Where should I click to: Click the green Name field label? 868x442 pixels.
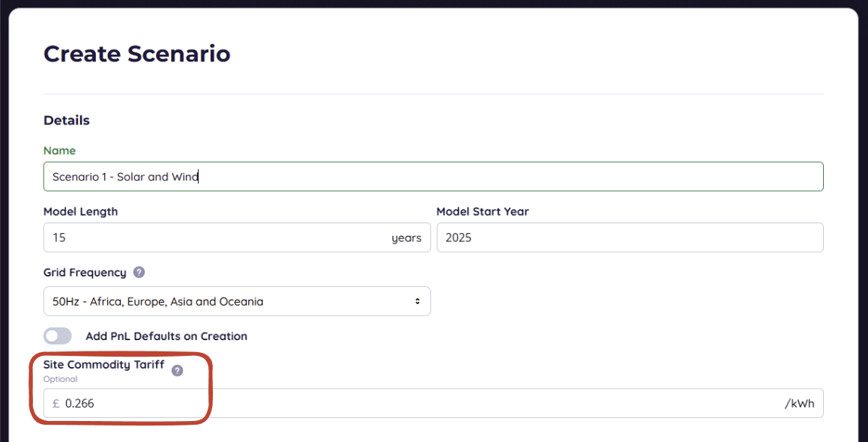[59, 151]
